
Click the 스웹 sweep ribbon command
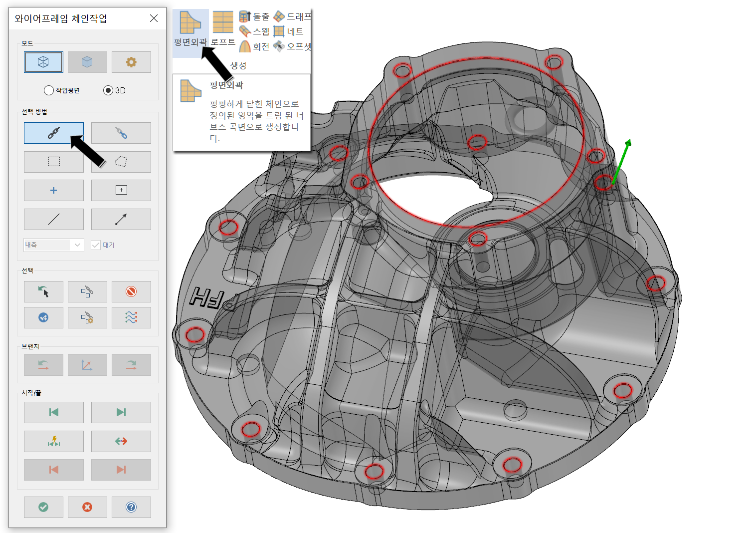[x=254, y=31]
